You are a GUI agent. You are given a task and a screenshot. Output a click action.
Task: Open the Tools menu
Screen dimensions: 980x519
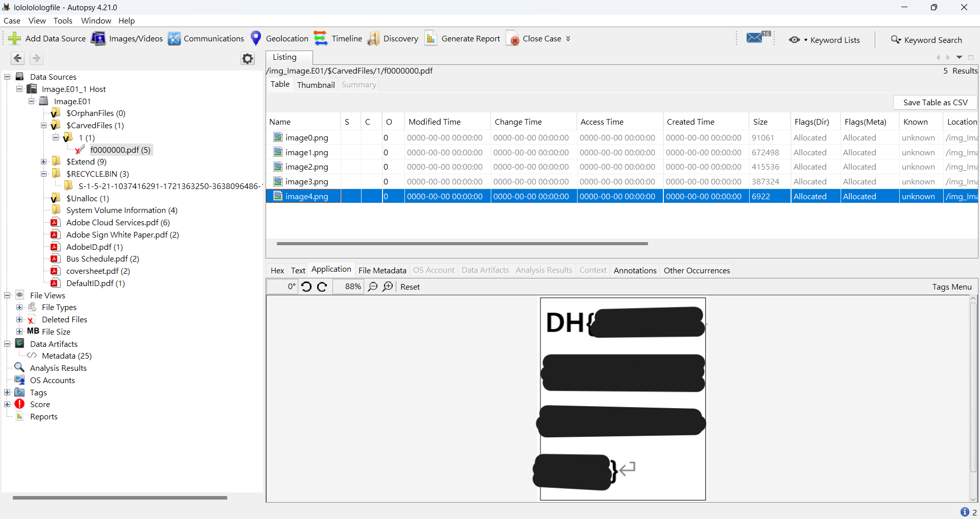tap(63, 21)
